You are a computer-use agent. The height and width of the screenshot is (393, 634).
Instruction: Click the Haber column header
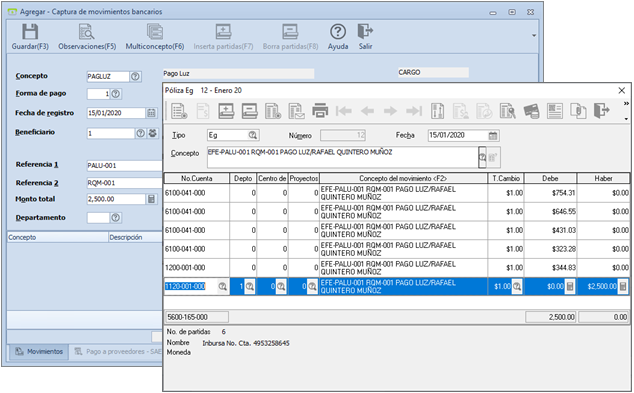(x=603, y=178)
